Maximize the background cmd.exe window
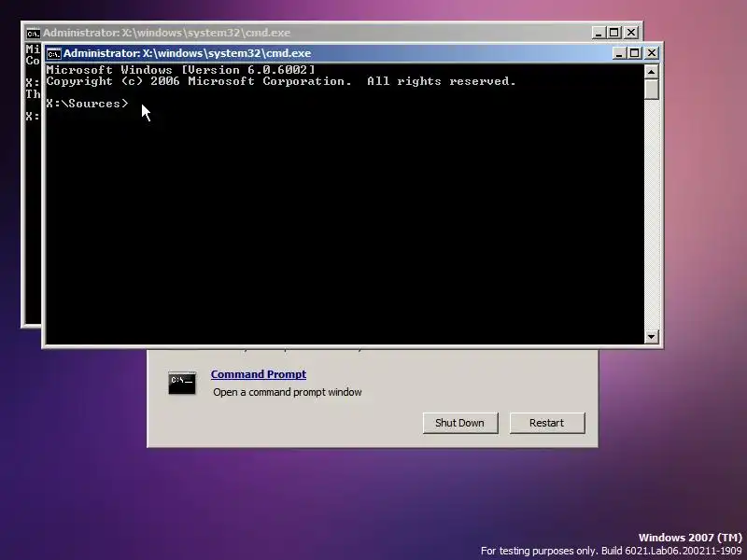 [x=614, y=33]
